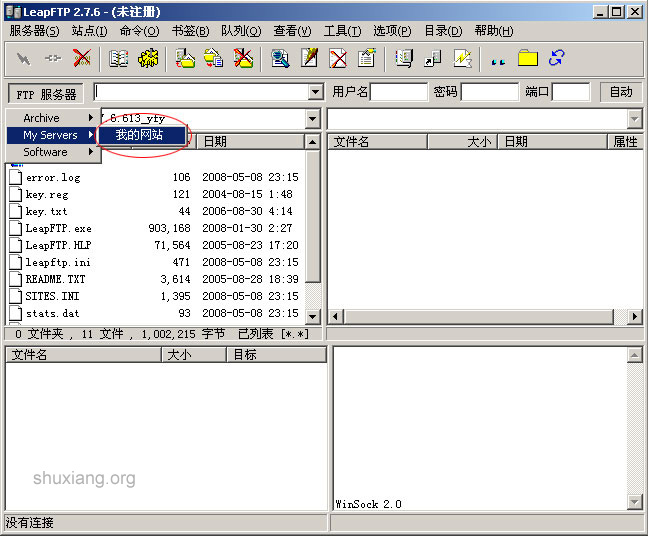Open the 选项(P) menu
648x536 pixels.
coord(392,31)
